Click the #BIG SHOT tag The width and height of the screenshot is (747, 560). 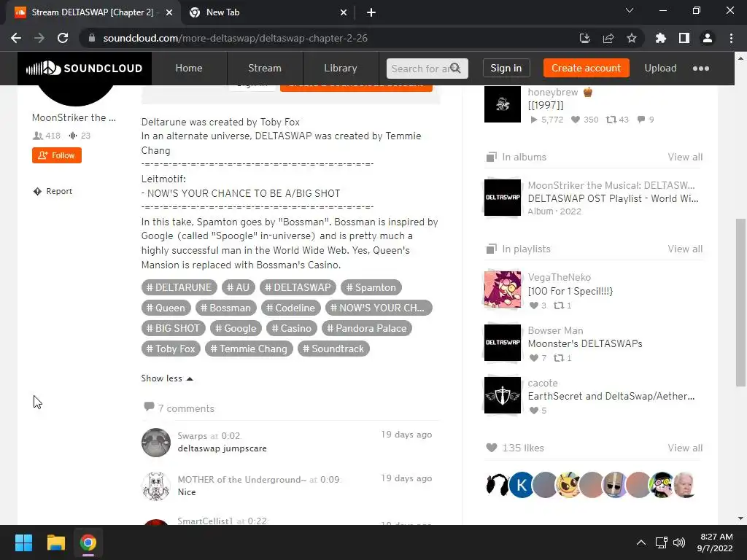pos(174,329)
